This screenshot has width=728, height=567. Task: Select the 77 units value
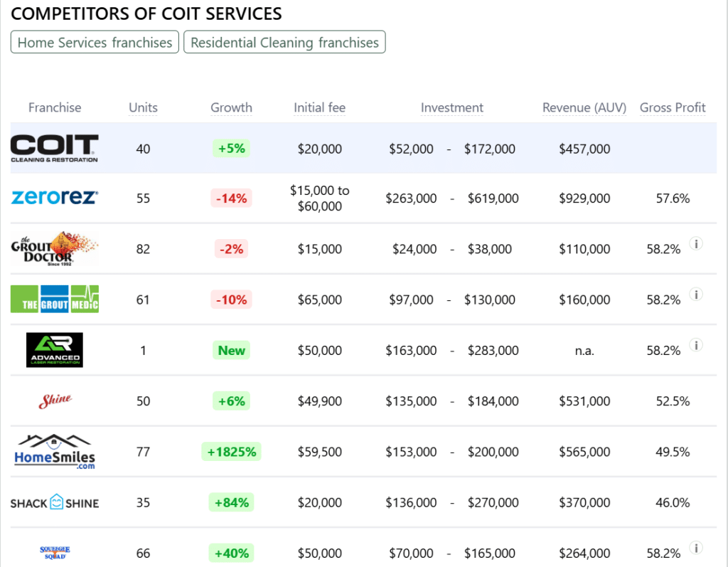click(143, 452)
